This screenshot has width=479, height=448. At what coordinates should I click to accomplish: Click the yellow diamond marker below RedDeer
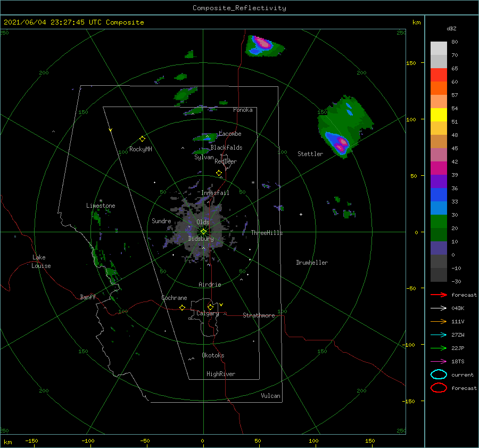(x=219, y=173)
